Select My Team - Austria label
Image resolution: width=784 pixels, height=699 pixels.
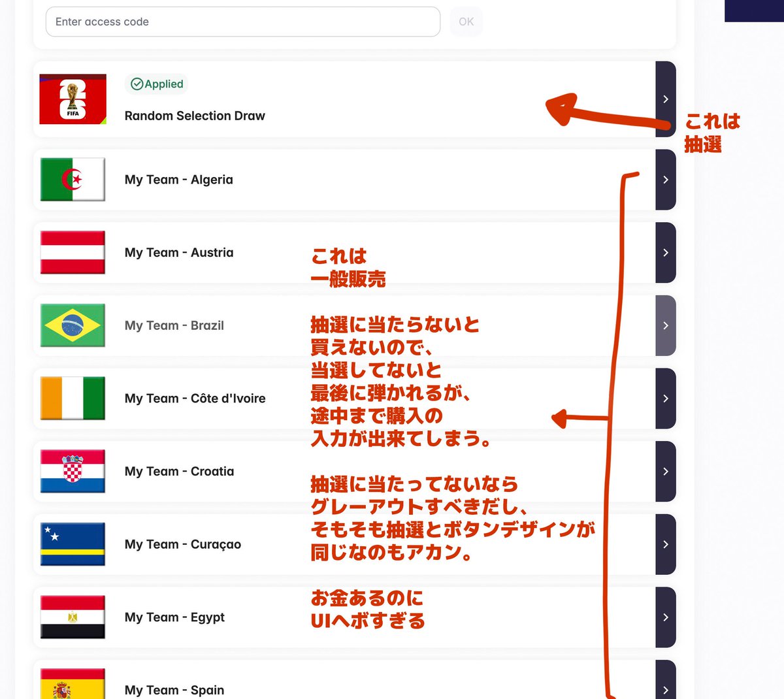coord(179,253)
